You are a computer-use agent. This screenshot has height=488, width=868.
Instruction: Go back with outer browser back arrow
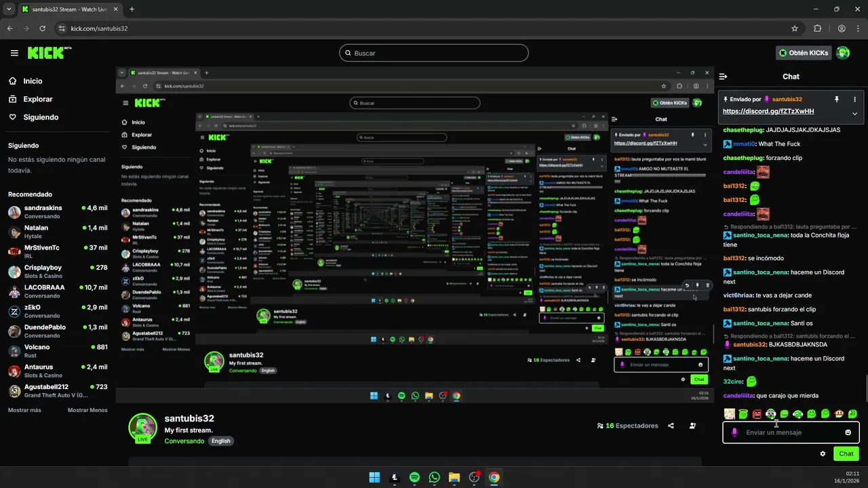coord(9,28)
